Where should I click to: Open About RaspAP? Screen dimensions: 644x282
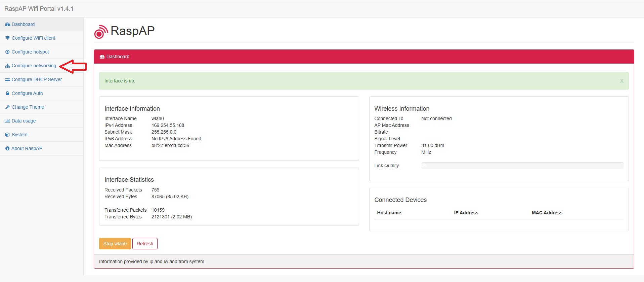click(x=42, y=148)
